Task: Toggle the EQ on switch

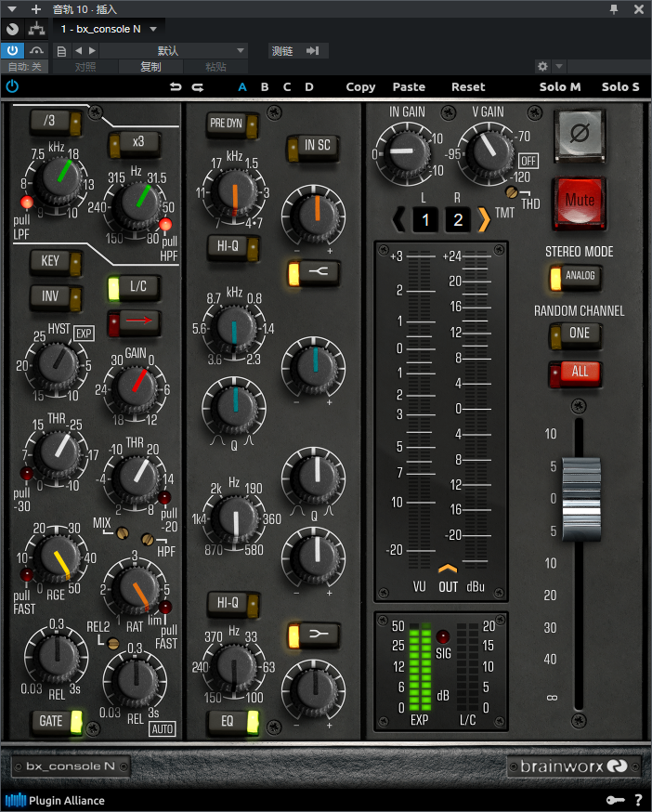Action: click(x=233, y=721)
